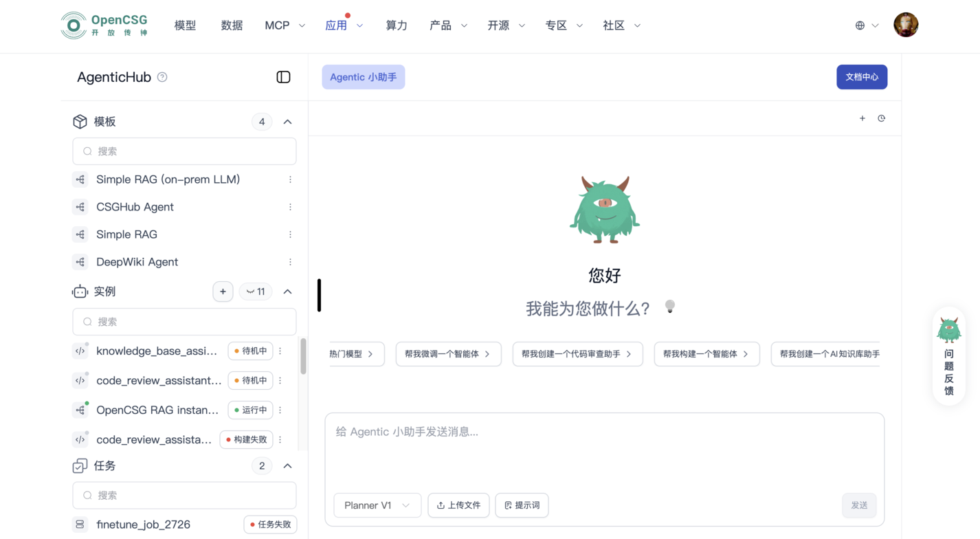Click the instance list scrollbar
The width and height of the screenshot is (980, 539).
pos(303,356)
